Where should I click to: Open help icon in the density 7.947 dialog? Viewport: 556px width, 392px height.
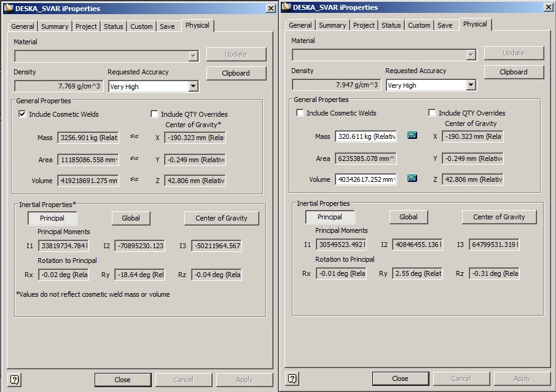293,378
